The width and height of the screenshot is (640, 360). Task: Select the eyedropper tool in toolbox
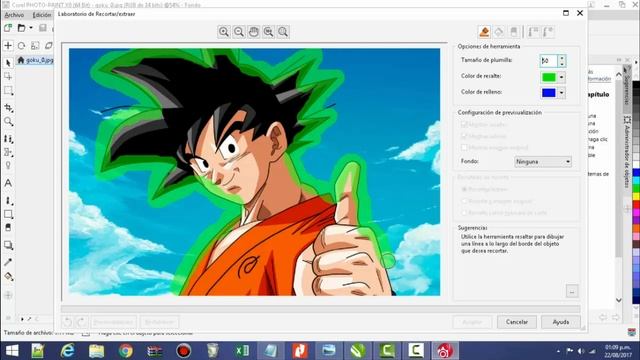(x=8, y=262)
